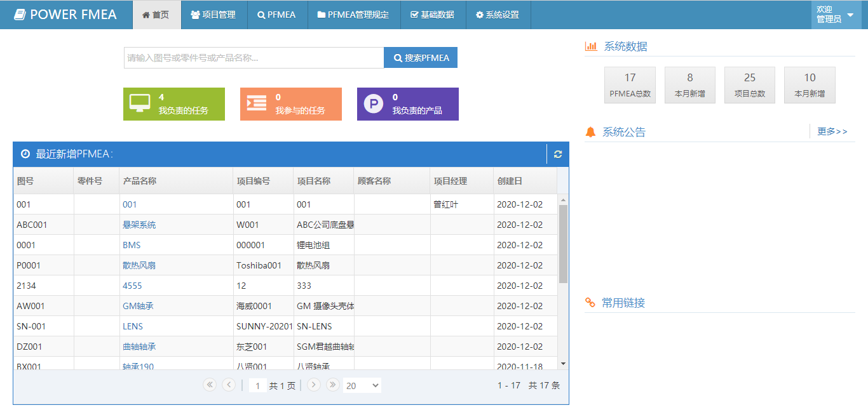Image resolution: width=868 pixels, height=417 pixels.
Task: Click the bar chart icon by 系统数据
Action: pyautogui.click(x=591, y=46)
